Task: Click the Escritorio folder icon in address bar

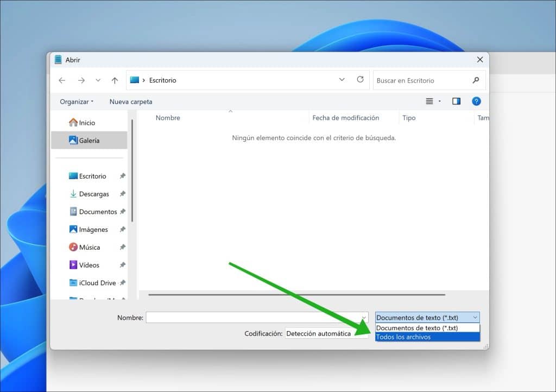Action: click(135, 80)
